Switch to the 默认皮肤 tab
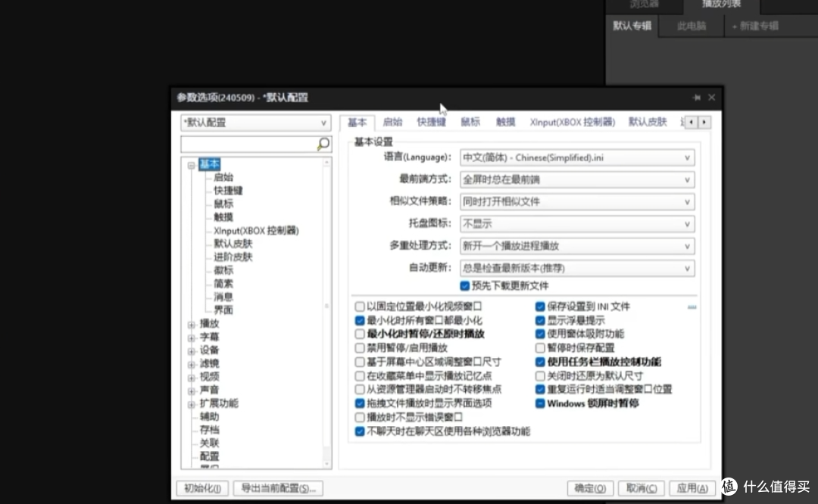 point(648,122)
